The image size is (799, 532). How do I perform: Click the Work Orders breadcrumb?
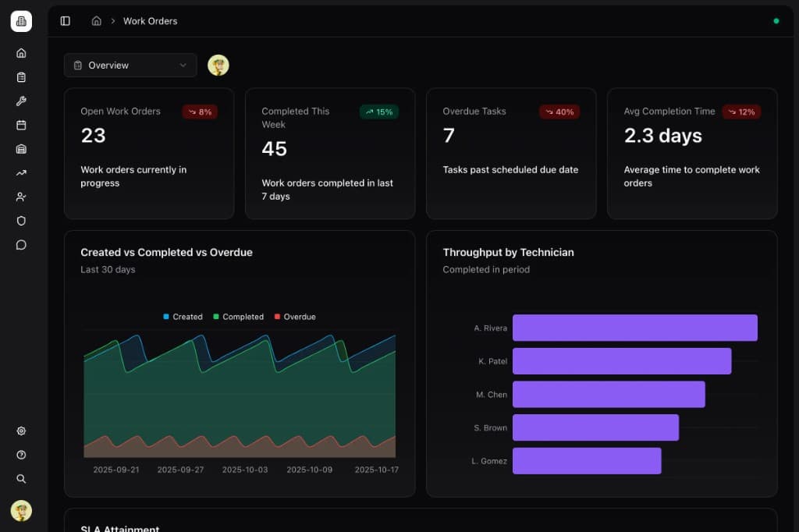click(151, 21)
